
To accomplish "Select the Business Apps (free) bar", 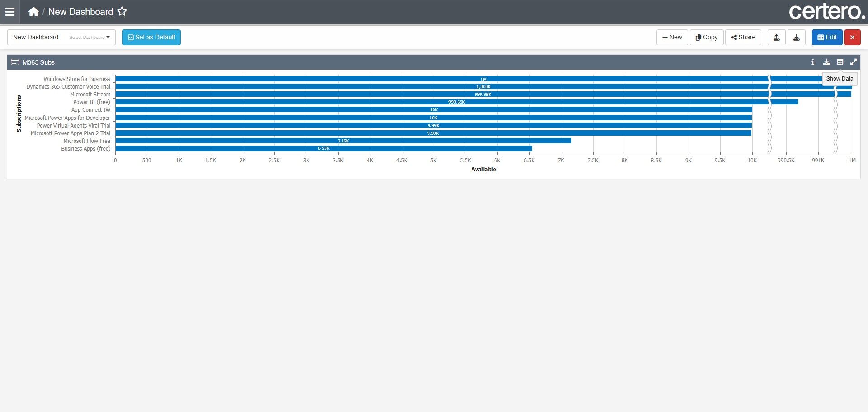I will pyautogui.click(x=324, y=148).
